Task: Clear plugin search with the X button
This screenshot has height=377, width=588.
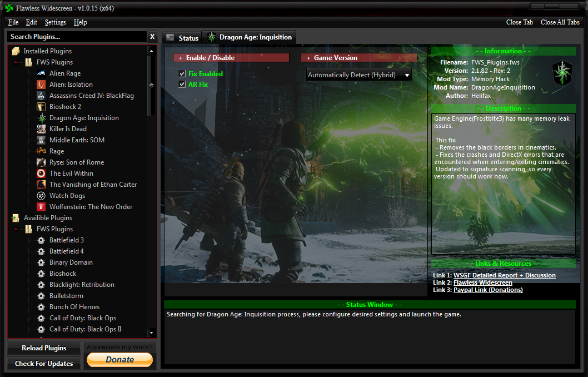Action: pyautogui.click(x=152, y=37)
